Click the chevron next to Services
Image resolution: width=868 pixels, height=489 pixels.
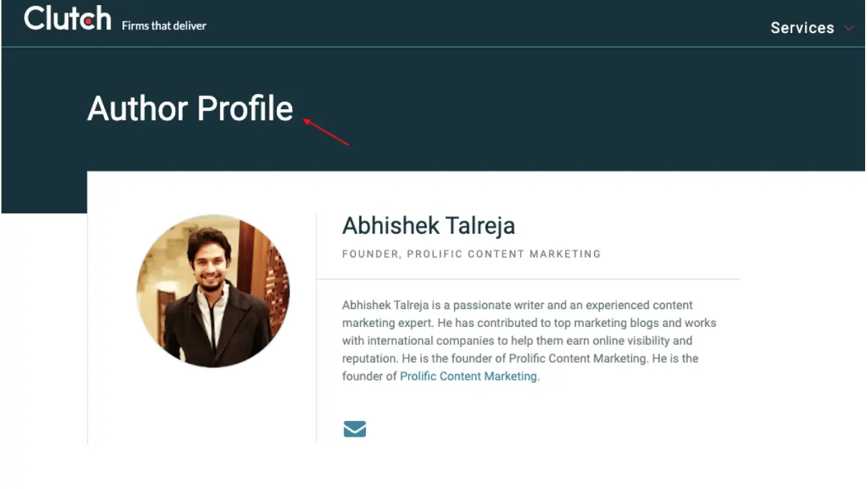tap(849, 29)
